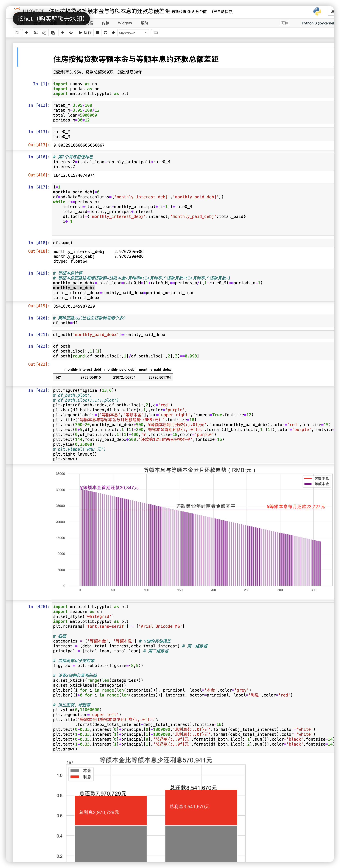
Task: Click the 可信 trusted notebook indicator
Action: click(285, 23)
